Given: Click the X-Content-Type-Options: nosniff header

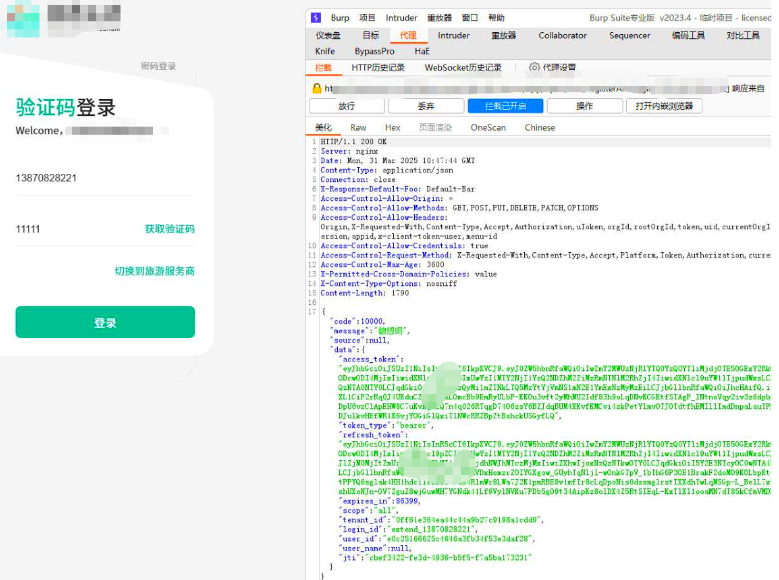Looking at the screenshot, I should (x=389, y=283).
